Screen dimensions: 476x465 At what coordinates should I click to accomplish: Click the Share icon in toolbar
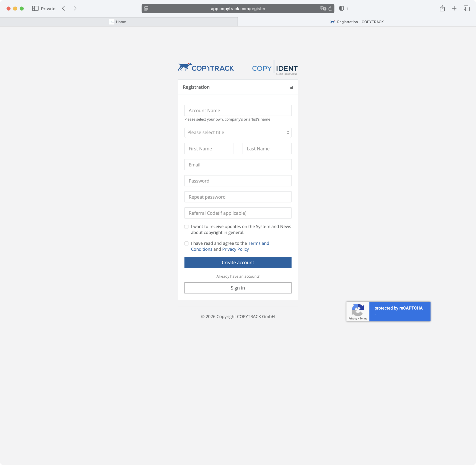442,9
